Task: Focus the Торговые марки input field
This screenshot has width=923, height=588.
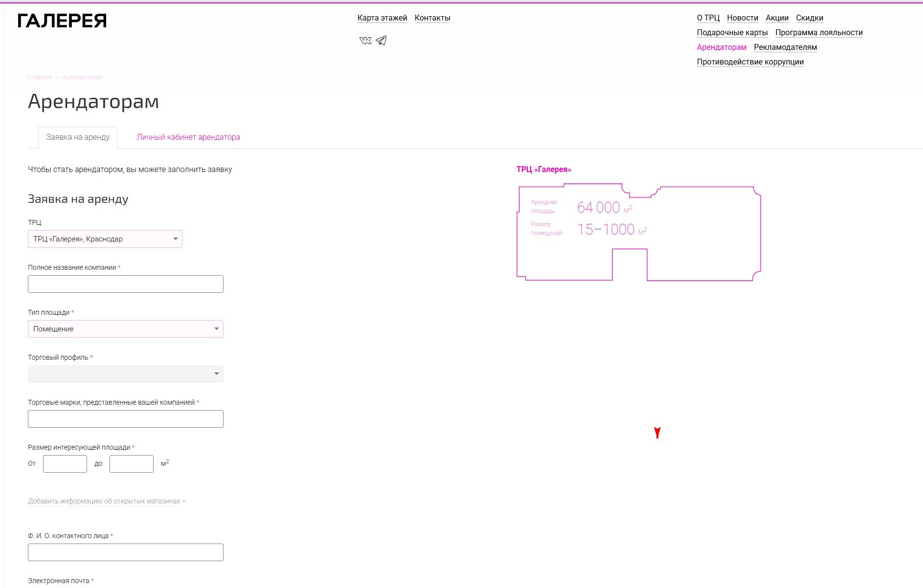Action: pos(126,419)
